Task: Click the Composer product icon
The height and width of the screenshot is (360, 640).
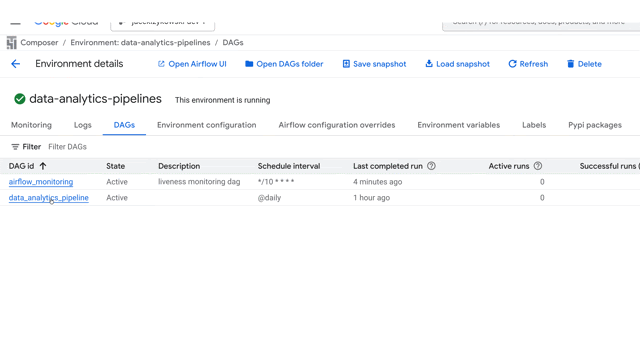Action: click(11, 42)
